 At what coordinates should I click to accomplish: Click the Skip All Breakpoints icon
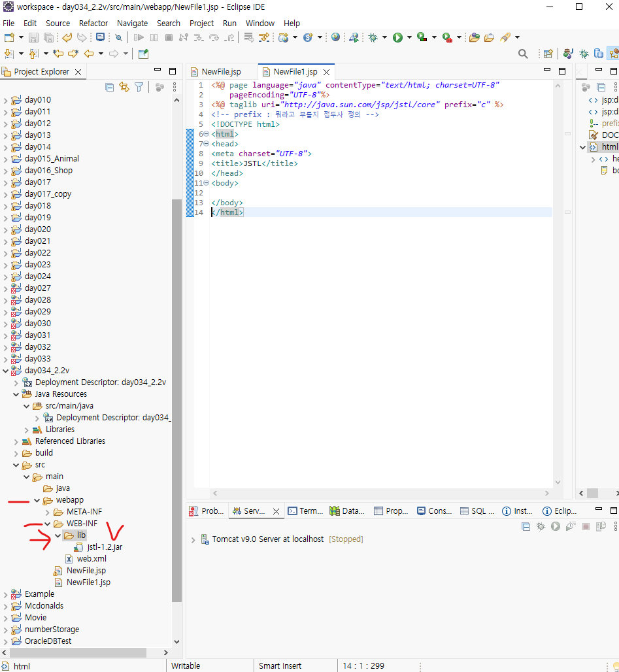pyautogui.click(x=119, y=38)
